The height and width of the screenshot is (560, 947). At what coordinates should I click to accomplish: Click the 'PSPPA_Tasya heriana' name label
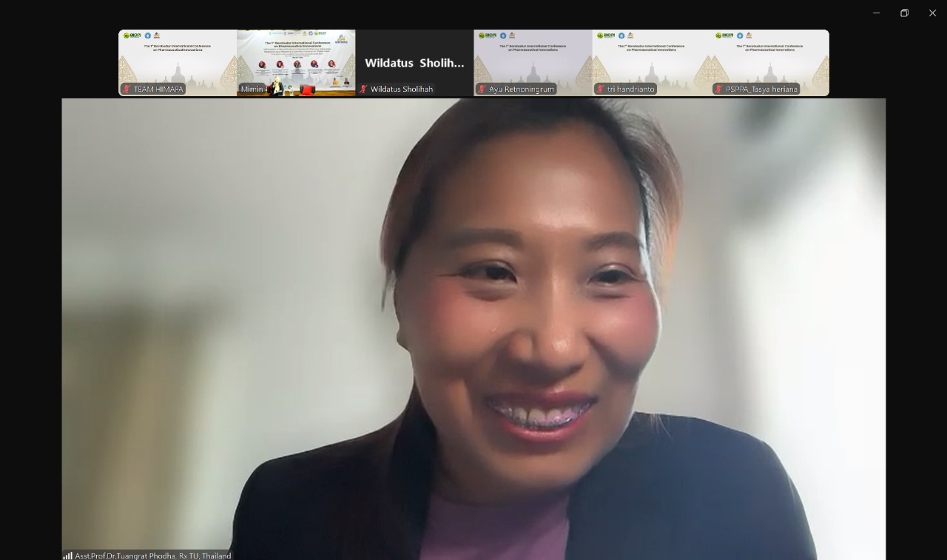761,89
